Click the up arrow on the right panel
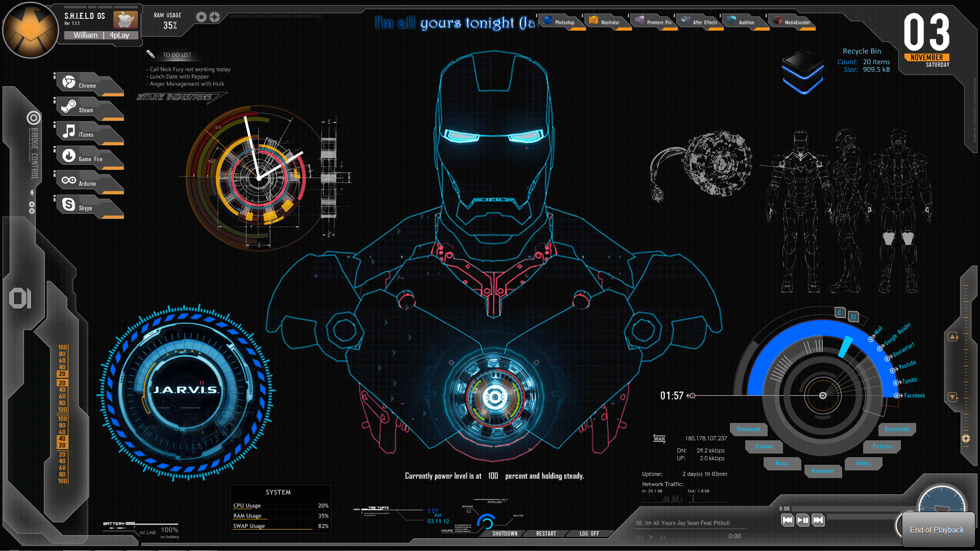 tap(953, 337)
